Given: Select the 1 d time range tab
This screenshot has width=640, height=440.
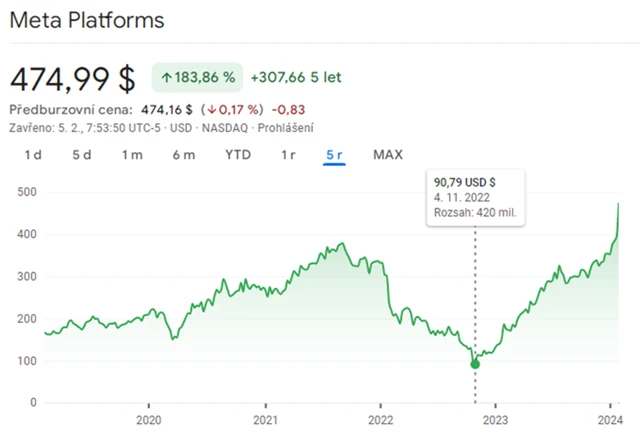Looking at the screenshot, I should click(33, 155).
